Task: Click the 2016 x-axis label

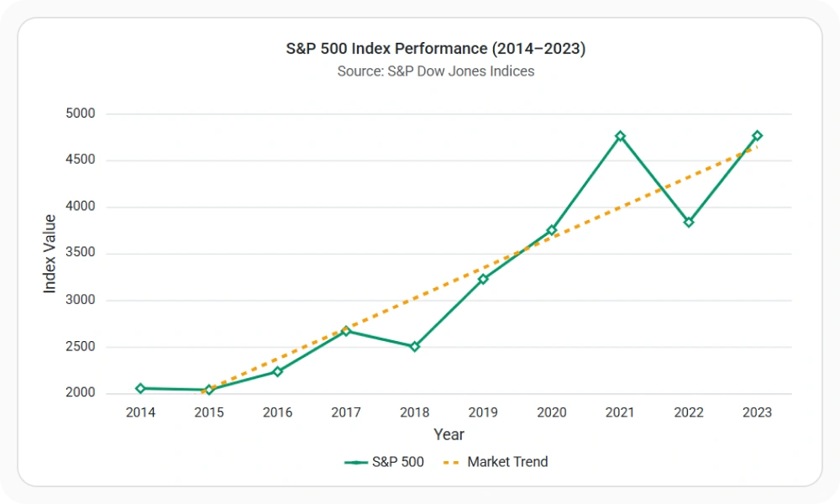Action: coord(277,412)
